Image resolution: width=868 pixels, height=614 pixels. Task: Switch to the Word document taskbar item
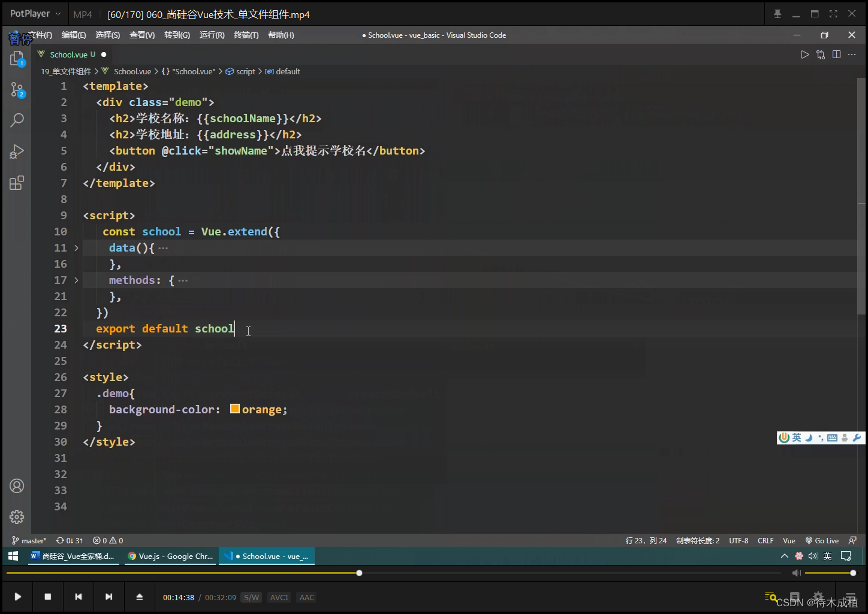[73, 556]
